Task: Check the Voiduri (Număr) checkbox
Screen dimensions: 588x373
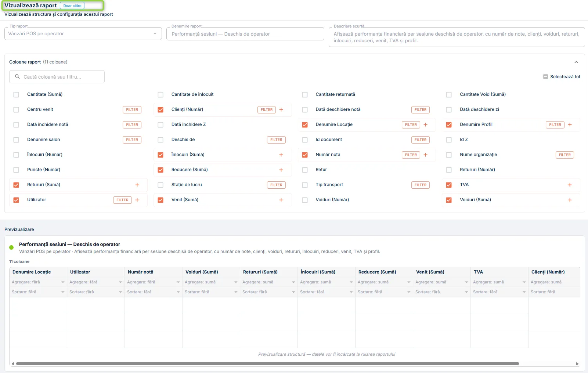Action: click(x=305, y=200)
